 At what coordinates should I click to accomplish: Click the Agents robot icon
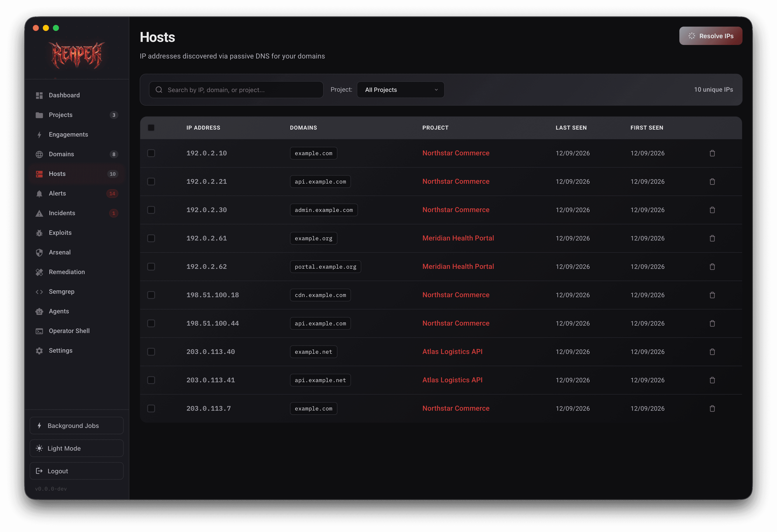[x=39, y=311]
